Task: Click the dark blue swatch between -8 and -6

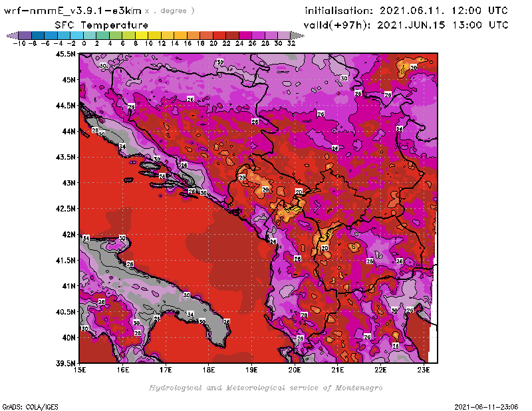Action: [x=38, y=35]
